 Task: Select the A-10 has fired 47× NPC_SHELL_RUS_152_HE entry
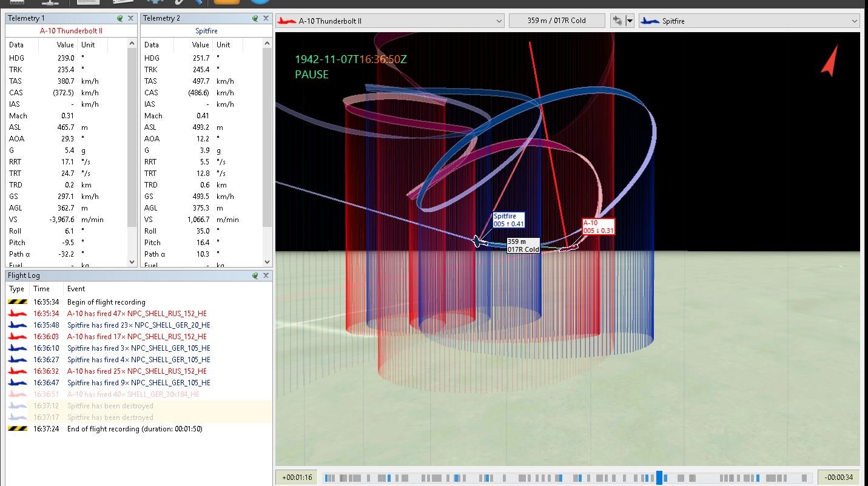(138, 314)
